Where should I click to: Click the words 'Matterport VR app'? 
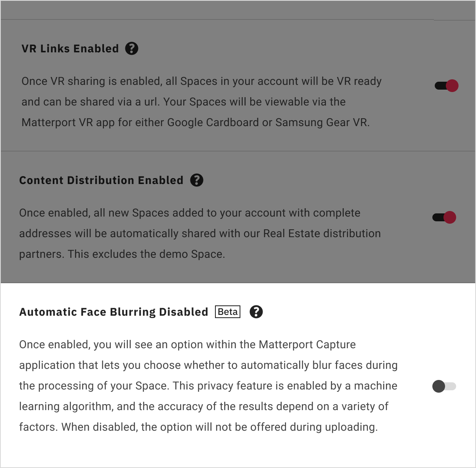(68, 123)
